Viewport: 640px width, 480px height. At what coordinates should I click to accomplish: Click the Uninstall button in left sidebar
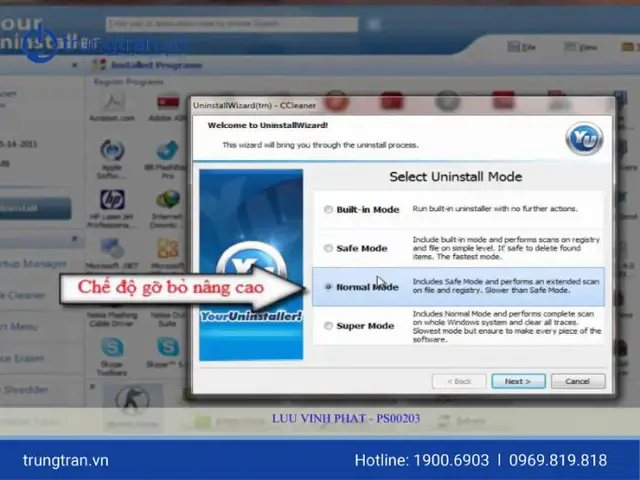(x=35, y=208)
